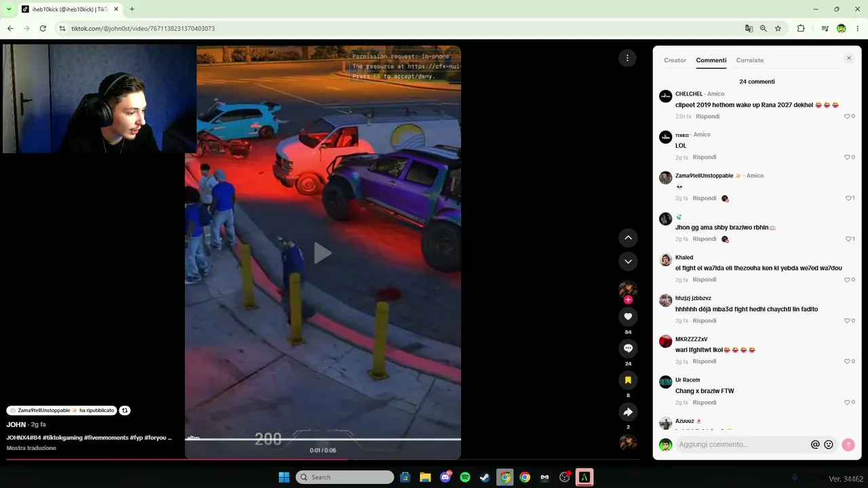Seek the video using the progress bar
The height and width of the screenshot is (488, 868).
click(x=323, y=459)
